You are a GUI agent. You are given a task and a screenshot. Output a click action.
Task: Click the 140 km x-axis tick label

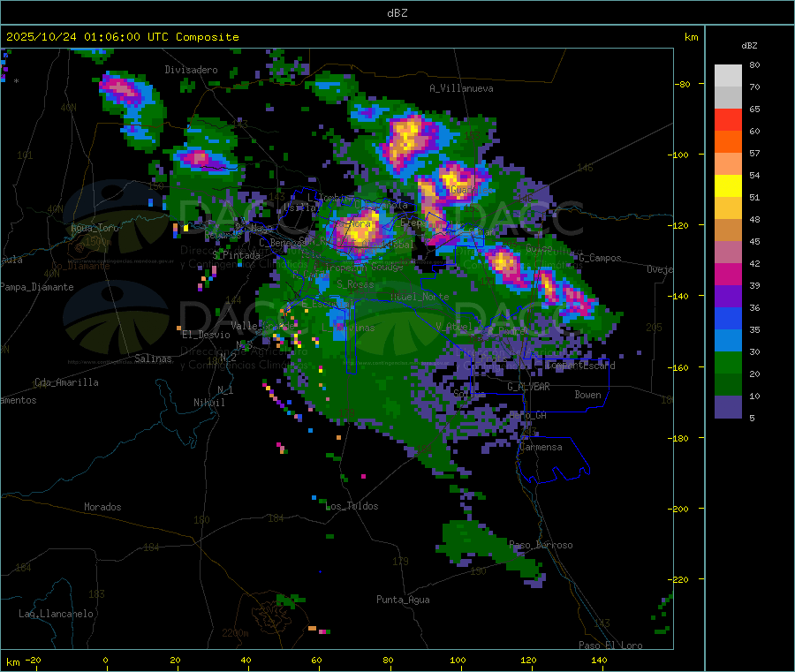point(599,660)
